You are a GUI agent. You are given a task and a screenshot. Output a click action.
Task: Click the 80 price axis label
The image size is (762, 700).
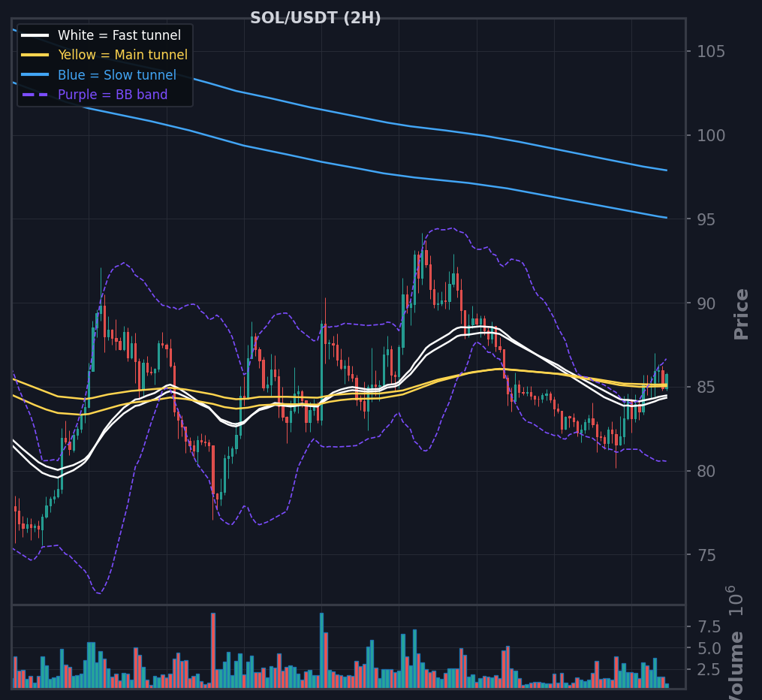tap(706, 471)
